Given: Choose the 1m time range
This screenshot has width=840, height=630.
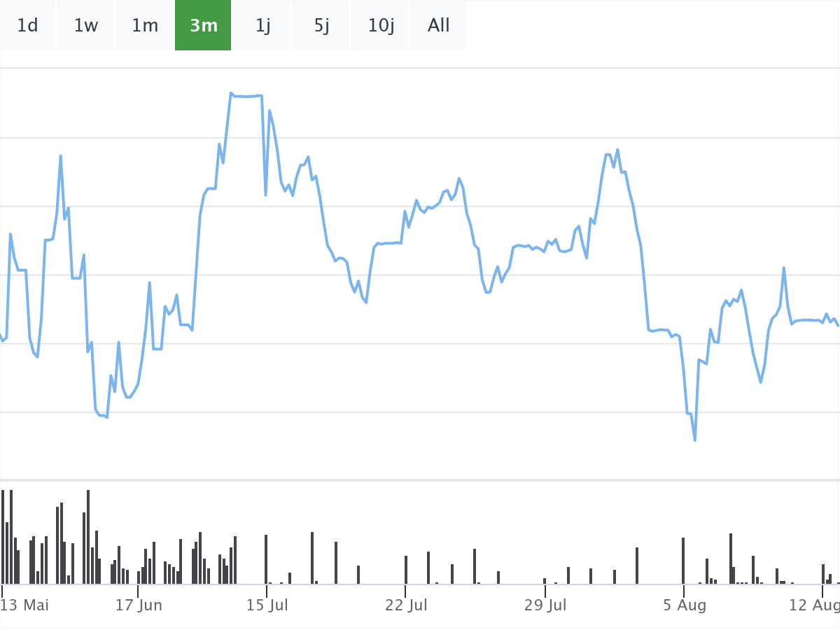Looking at the screenshot, I should (x=145, y=26).
